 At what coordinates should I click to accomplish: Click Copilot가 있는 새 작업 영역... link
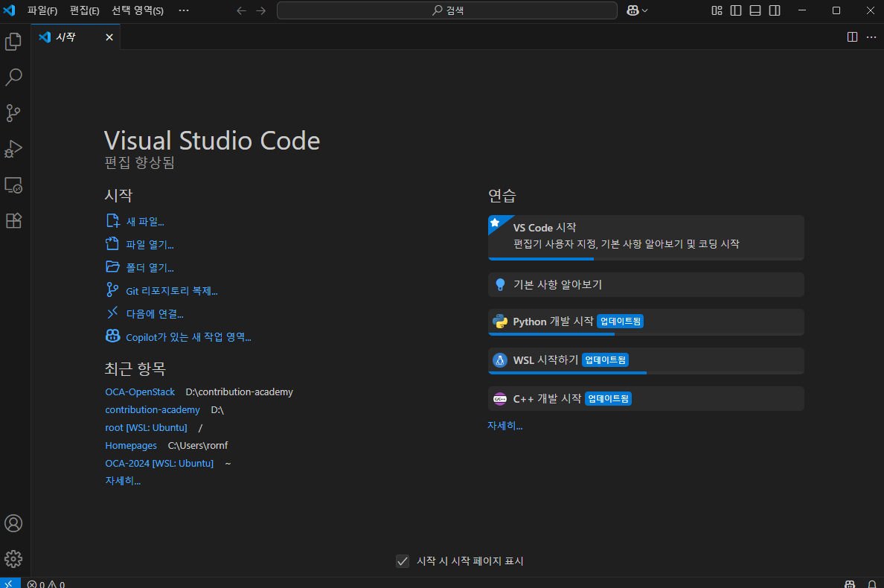coord(188,337)
